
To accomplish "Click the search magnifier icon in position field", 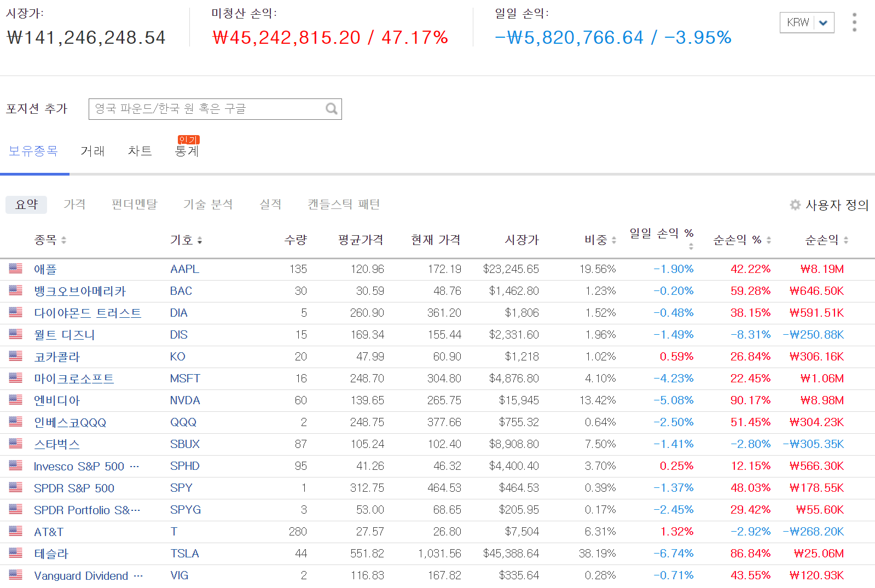I will [331, 108].
